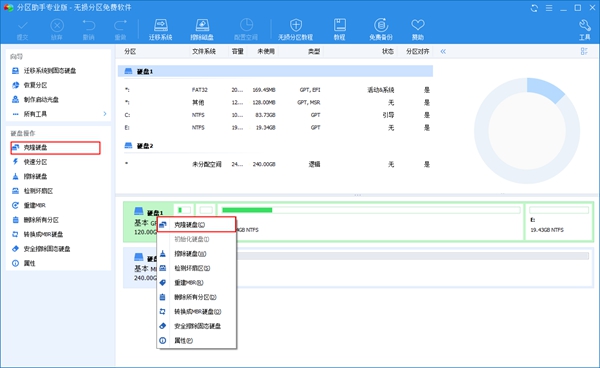Choose 克隆硬盘 (Clone Disk) in the left sidebar
This screenshot has width=600, height=368.
(x=55, y=148)
